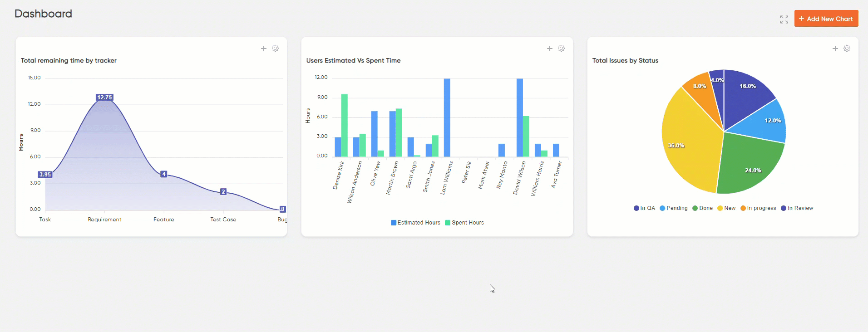Click Lam Williams estimated hours bar
Screen dimensions: 868x332
[447, 118]
